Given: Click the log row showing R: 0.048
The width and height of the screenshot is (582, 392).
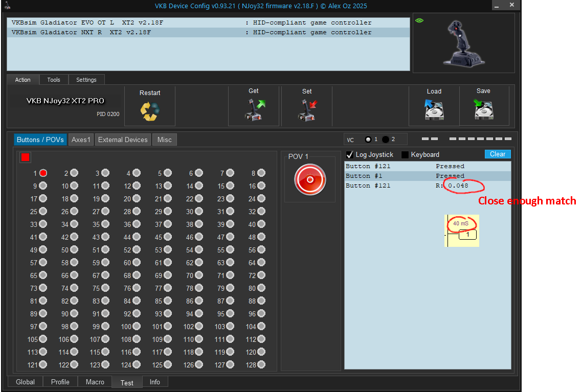Looking at the screenshot, I should click(x=428, y=186).
